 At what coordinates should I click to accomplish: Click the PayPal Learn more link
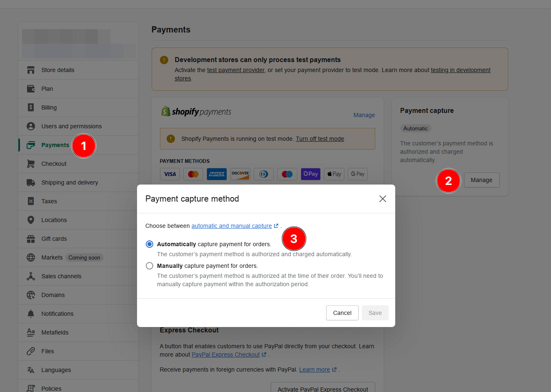tap(318, 370)
